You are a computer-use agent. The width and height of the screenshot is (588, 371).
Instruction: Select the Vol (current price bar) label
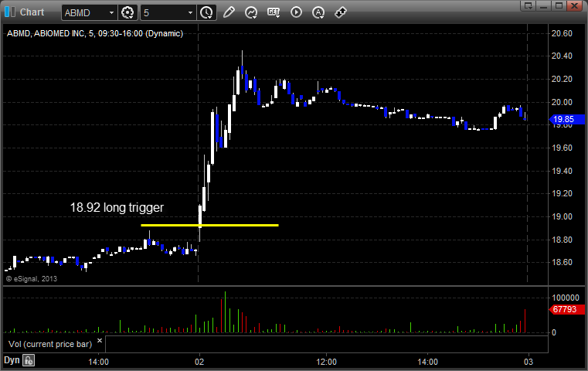pyautogui.click(x=50, y=344)
